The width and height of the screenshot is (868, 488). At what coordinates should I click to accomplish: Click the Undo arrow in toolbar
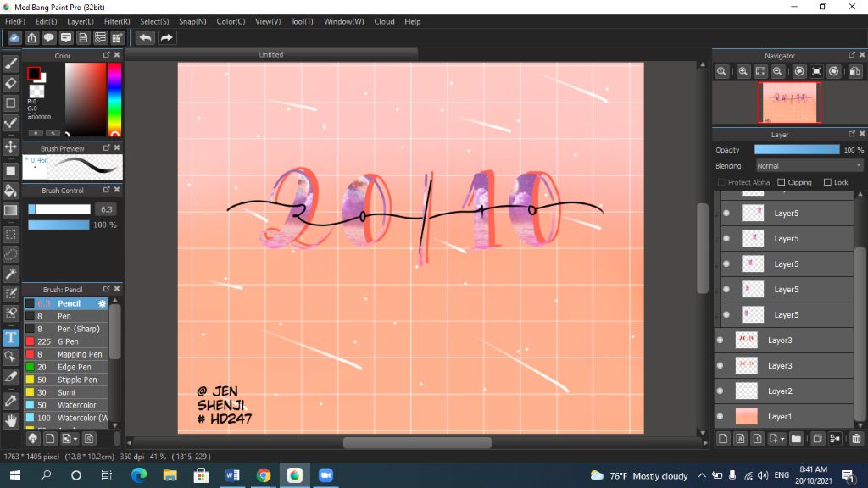(x=146, y=37)
